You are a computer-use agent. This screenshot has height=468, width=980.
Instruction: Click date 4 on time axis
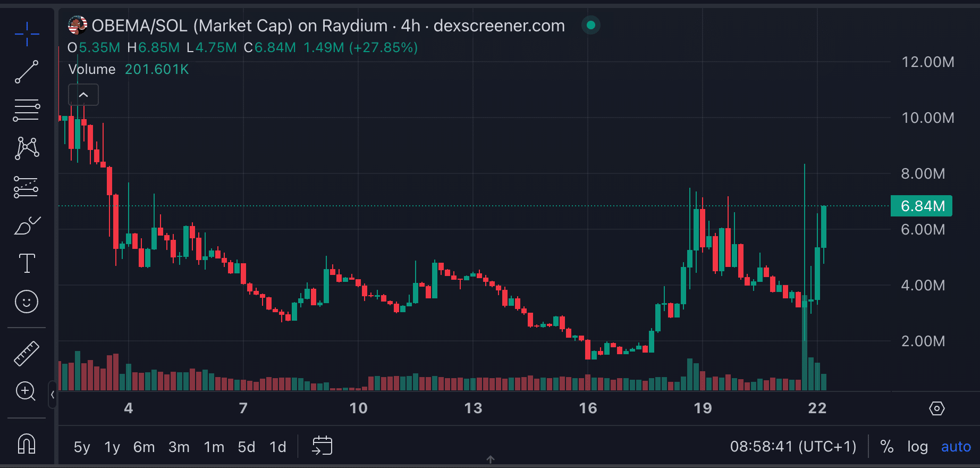(129, 408)
